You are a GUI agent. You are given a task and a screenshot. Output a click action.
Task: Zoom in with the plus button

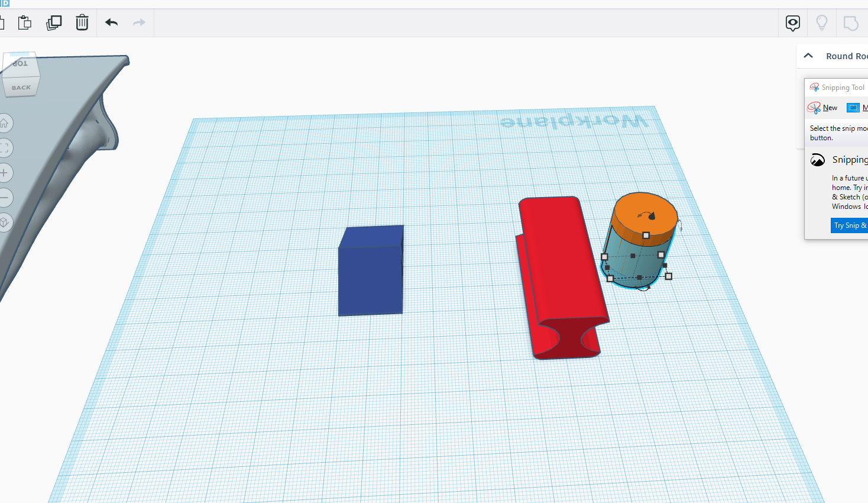click(4, 173)
